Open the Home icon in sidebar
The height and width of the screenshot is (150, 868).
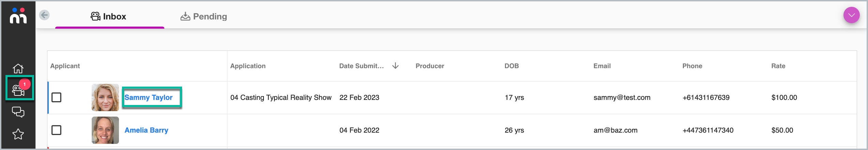pos(18,69)
